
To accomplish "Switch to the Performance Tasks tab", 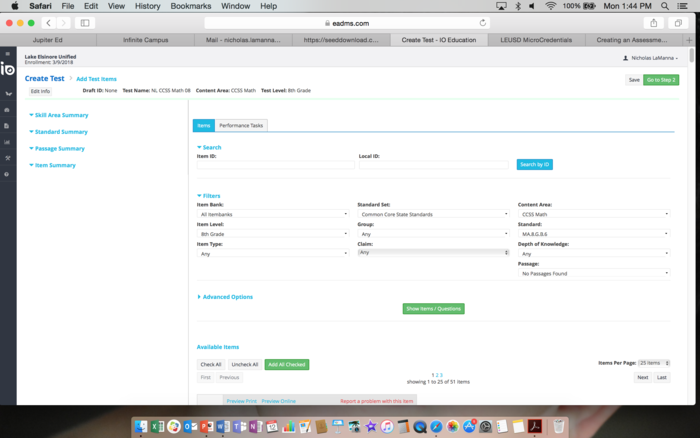I will click(x=242, y=125).
